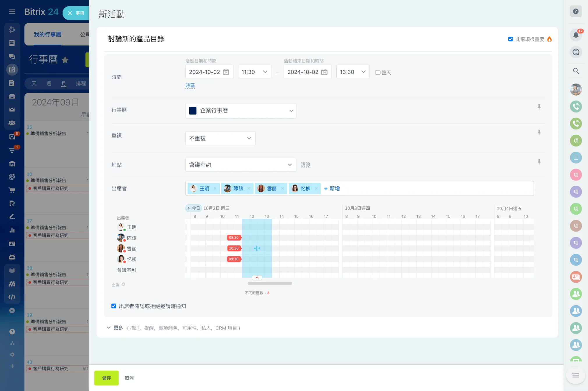Open the search magnifier in right sidebar
The height and width of the screenshot is (391, 588).
tap(576, 71)
